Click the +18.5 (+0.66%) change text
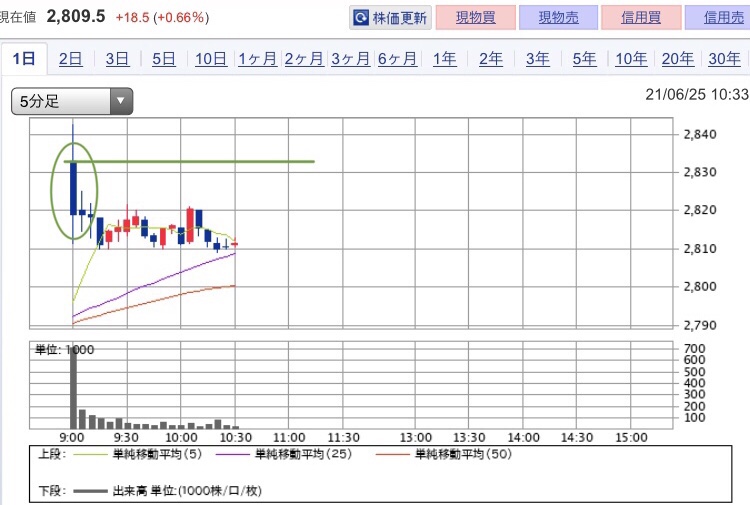 162,18
